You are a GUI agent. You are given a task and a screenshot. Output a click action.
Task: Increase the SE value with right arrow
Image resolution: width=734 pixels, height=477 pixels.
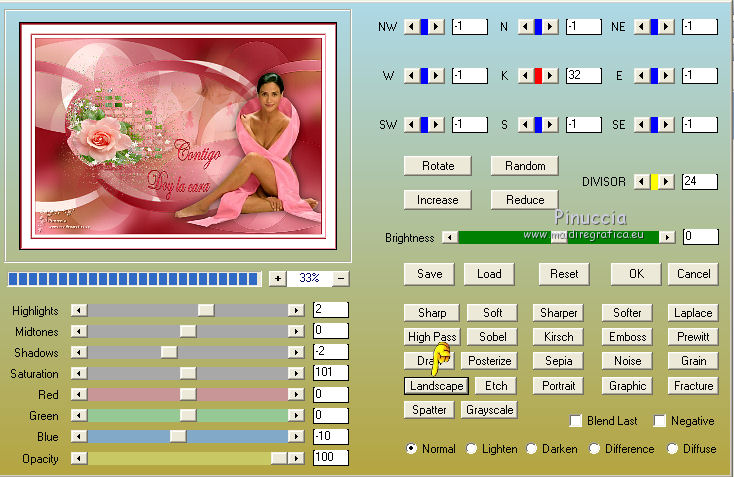[x=667, y=125]
